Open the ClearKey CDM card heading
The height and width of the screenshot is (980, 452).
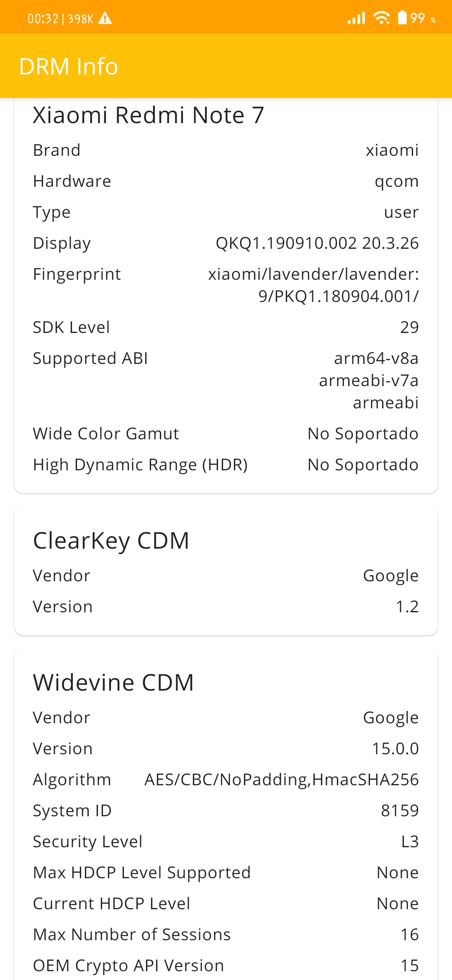click(111, 540)
